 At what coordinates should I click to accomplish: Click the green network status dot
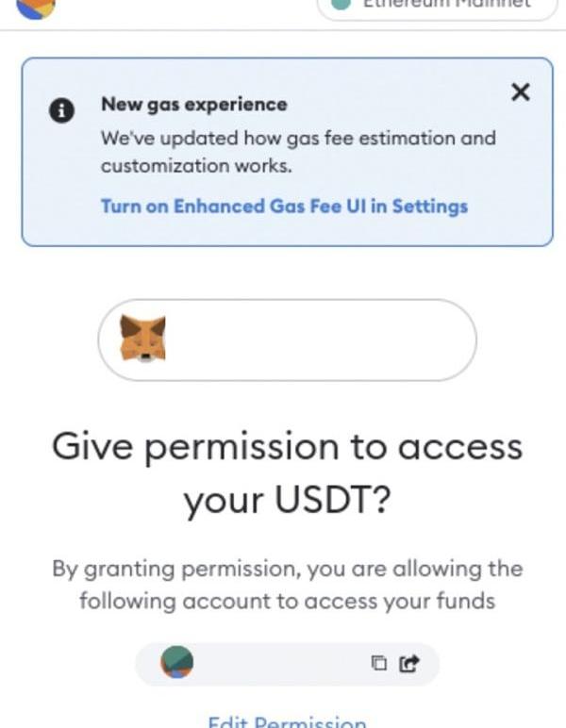click(x=341, y=4)
